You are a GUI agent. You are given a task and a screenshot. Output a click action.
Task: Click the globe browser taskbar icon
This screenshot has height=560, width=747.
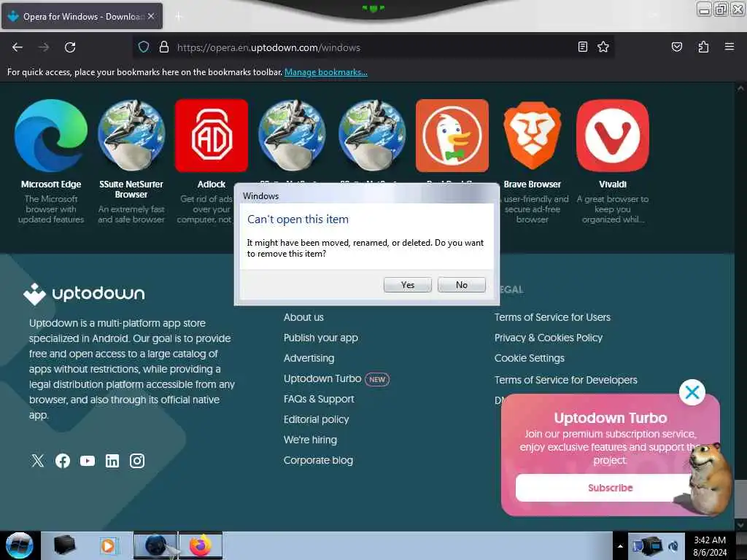[x=156, y=545]
